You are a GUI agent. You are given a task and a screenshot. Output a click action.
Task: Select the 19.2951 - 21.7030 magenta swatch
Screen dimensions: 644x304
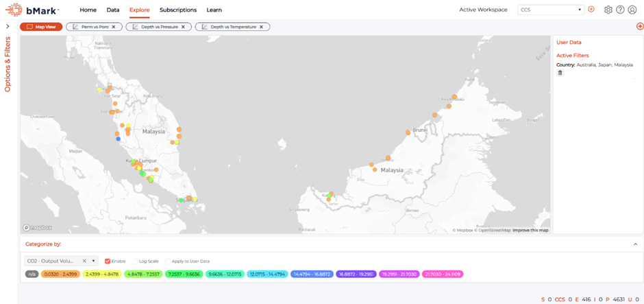(399, 274)
